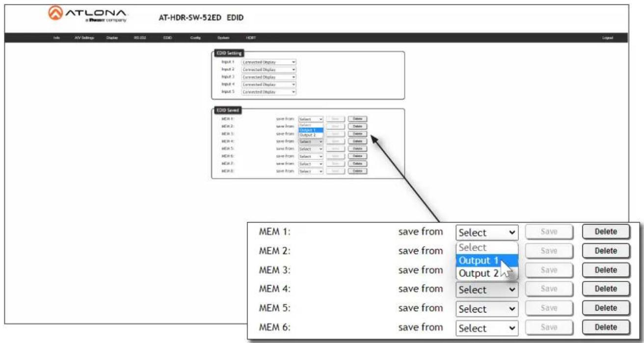Click MEM 4 Delete button in enlarged callout

tap(606, 289)
